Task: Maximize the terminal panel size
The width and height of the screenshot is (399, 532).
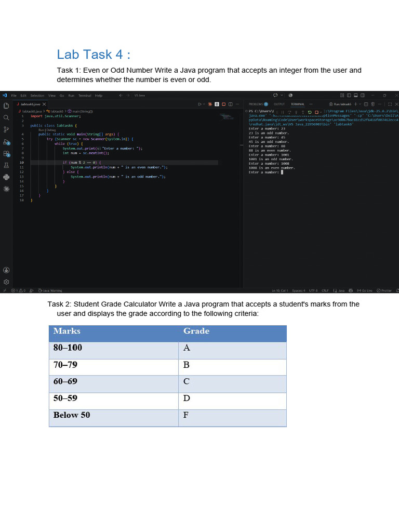Action: tap(390, 104)
